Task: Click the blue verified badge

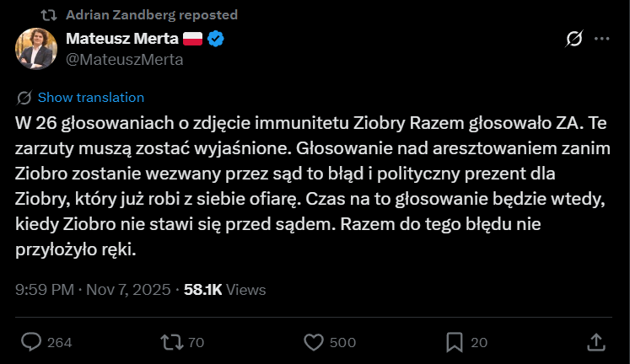Action: click(x=217, y=39)
